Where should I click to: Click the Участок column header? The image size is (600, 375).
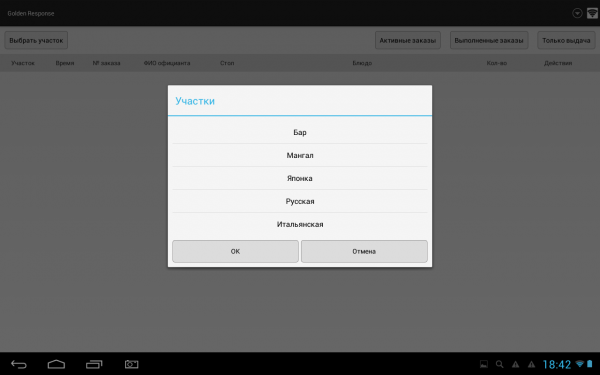[x=23, y=63]
